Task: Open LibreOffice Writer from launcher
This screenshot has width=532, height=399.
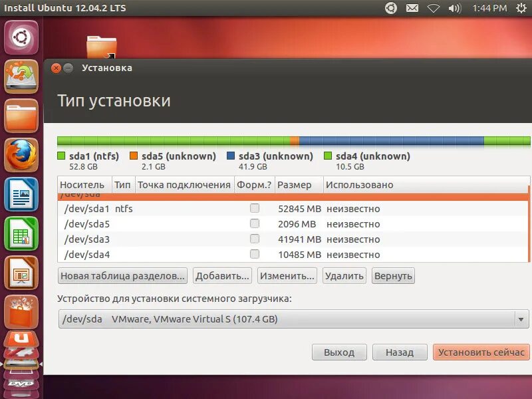Action: 21,194
